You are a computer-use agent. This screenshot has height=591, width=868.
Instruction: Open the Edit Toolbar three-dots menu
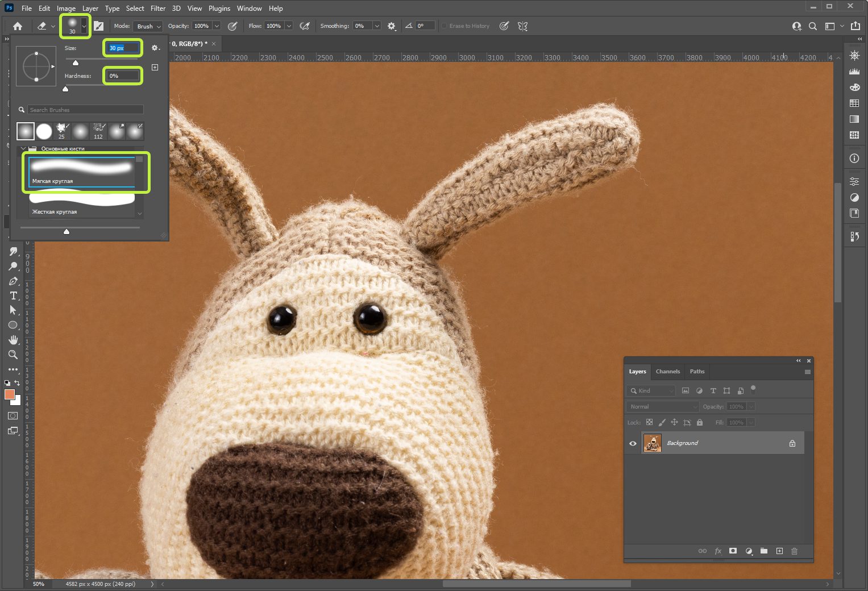coord(13,369)
